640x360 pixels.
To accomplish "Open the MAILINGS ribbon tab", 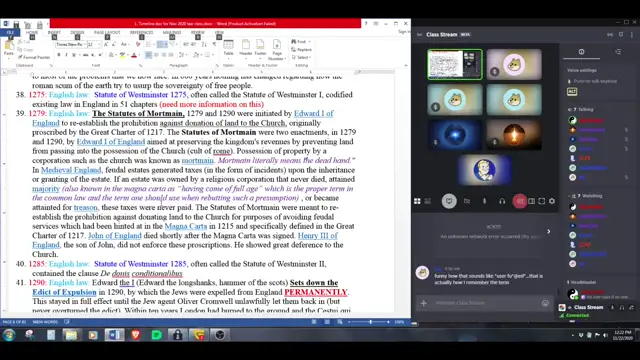I will (x=172, y=32).
